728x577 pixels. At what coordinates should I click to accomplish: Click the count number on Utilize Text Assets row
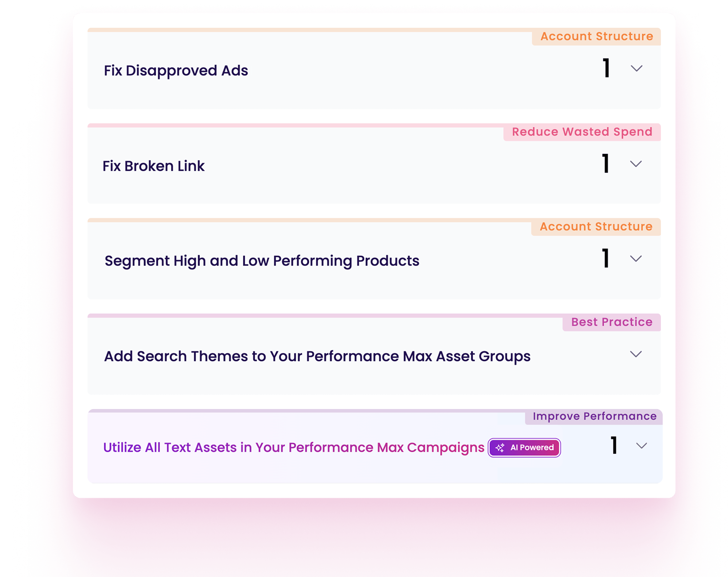tap(614, 445)
